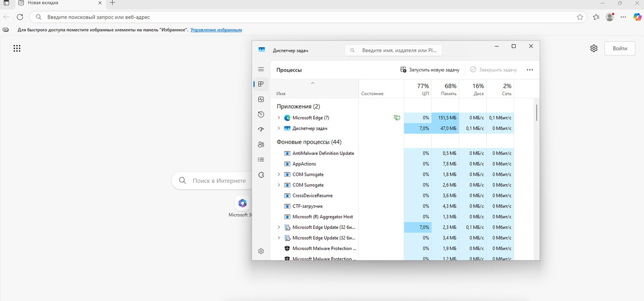Open the three-dots more options in Task Manager
The image size is (644, 301).
530,70
